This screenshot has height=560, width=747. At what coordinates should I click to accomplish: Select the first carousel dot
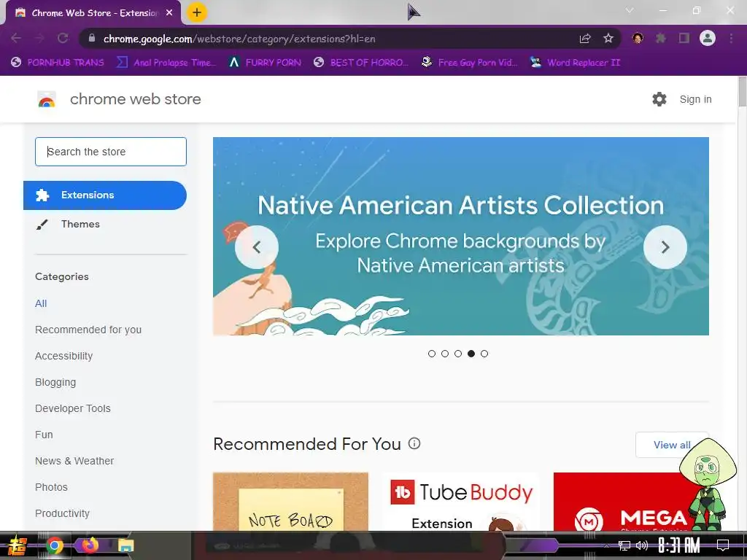tap(432, 354)
